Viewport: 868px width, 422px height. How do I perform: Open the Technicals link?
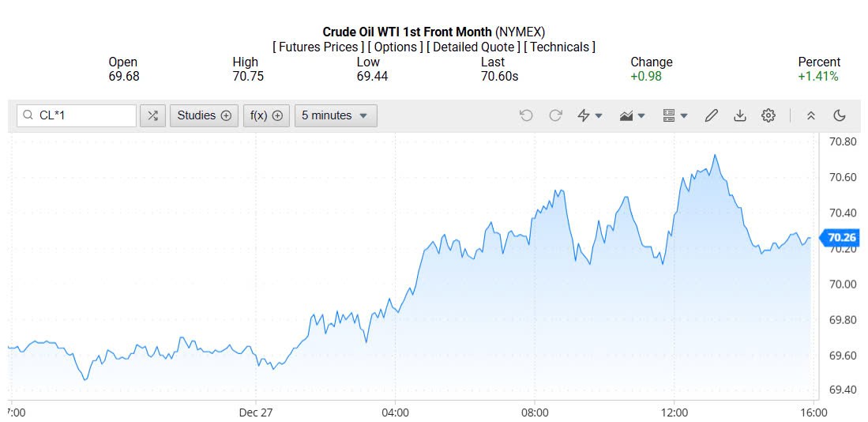pyautogui.click(x=560, y=47)
